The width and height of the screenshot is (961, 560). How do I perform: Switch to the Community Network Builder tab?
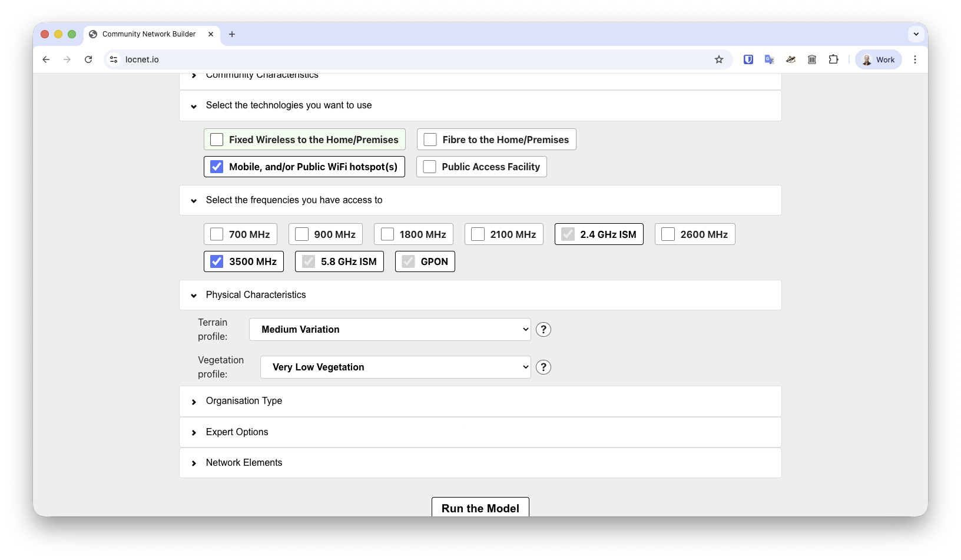149,34
